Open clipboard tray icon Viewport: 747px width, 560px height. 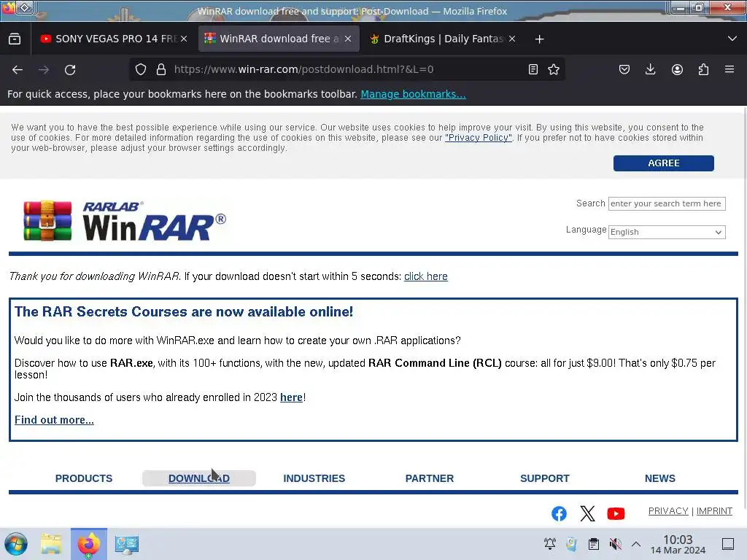[x=594, y=543]
